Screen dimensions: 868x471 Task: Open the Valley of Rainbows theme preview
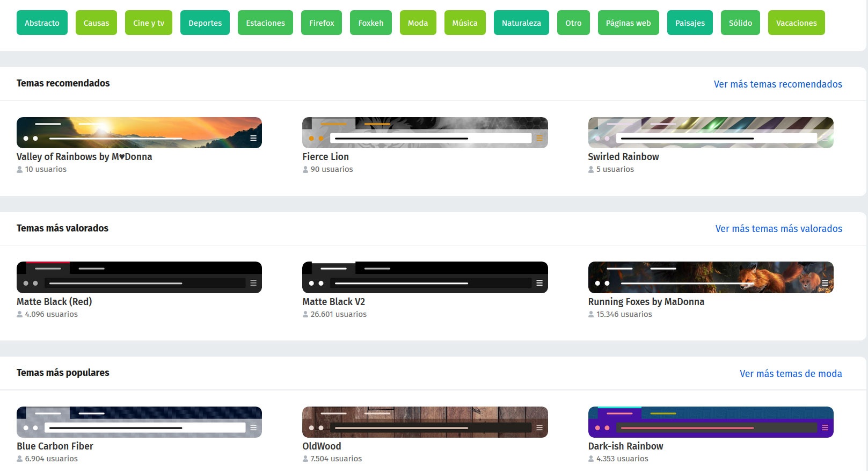[x=139, y=133]
